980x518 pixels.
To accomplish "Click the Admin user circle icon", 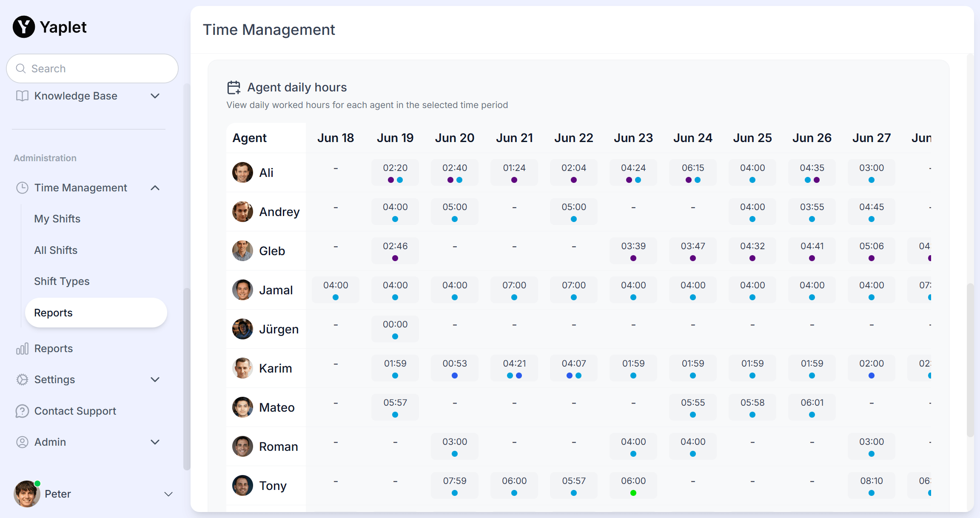I will 22,442.
